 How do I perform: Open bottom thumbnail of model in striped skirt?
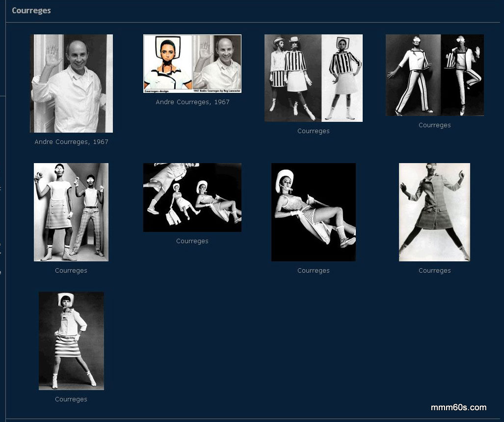[71, 341]
